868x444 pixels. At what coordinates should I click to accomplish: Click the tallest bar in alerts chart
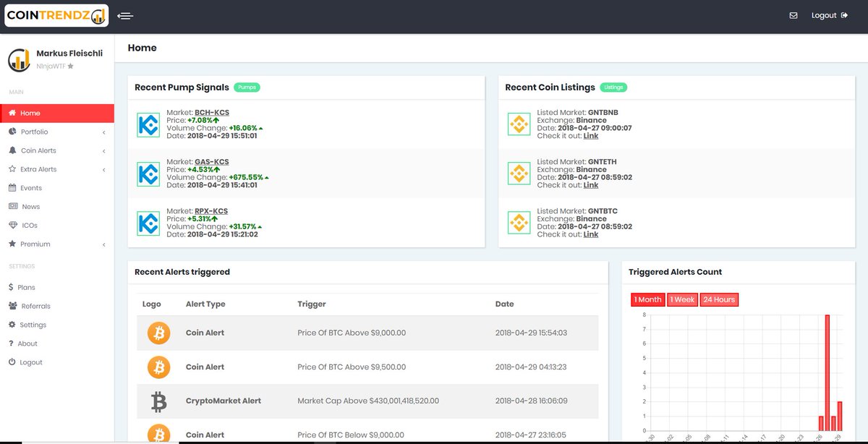827,372
